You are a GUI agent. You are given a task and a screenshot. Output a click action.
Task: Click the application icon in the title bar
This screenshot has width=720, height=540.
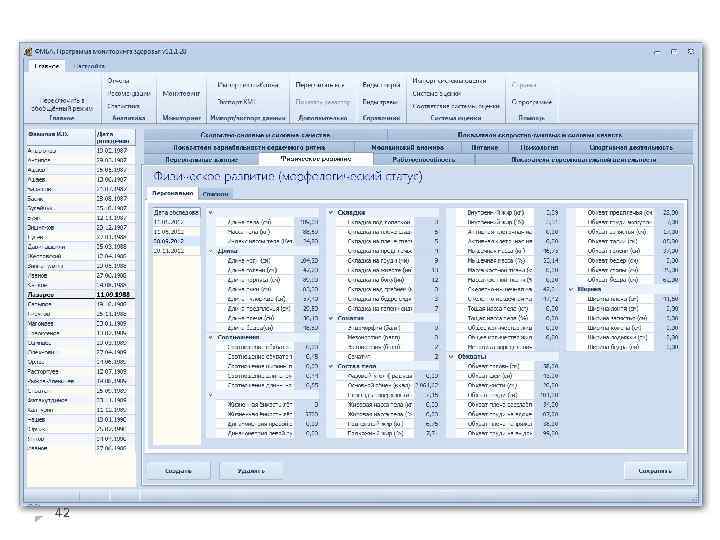28,52
